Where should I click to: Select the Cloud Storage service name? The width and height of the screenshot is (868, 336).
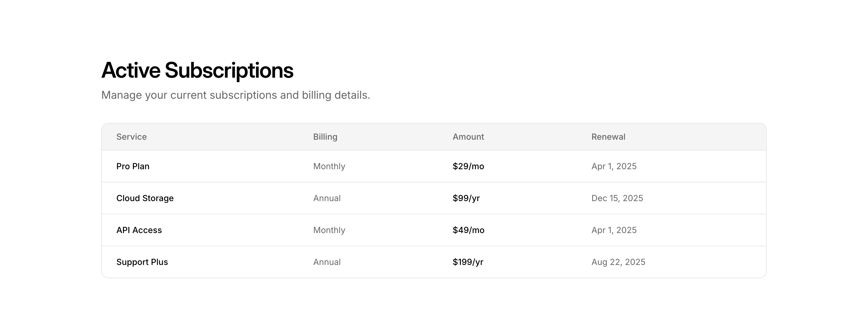click(145, 198)
